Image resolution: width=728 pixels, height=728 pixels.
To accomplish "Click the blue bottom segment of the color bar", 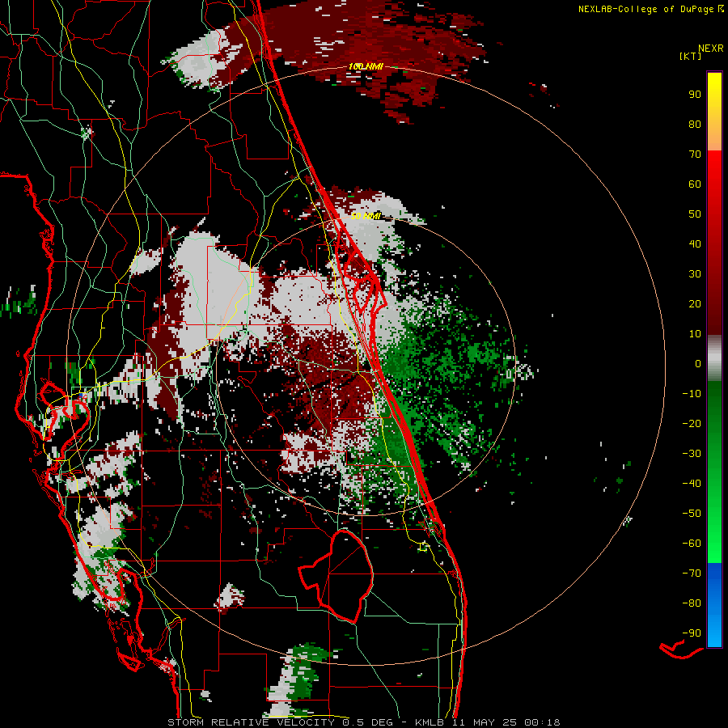I will pos(714,605).
